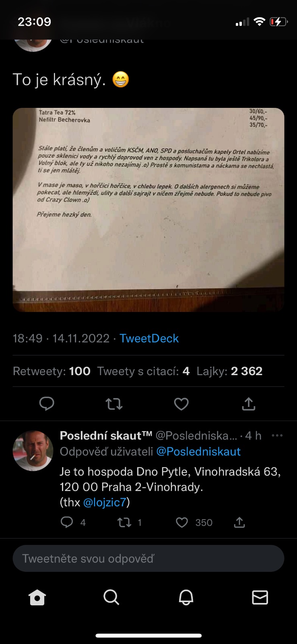Retweet the Dno Pytle hospoda reply
Viewport: 297px width, 644px height.
[x=124, y=522]
